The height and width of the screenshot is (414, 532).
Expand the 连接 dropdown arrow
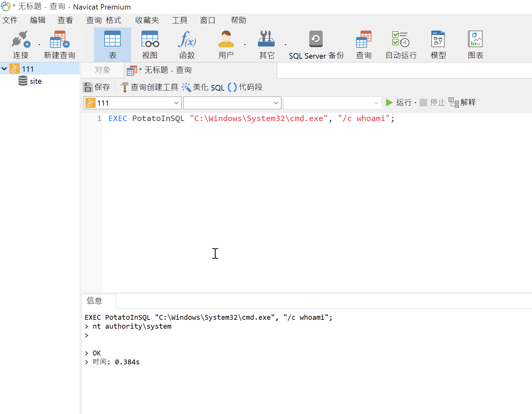coord(39,45)
